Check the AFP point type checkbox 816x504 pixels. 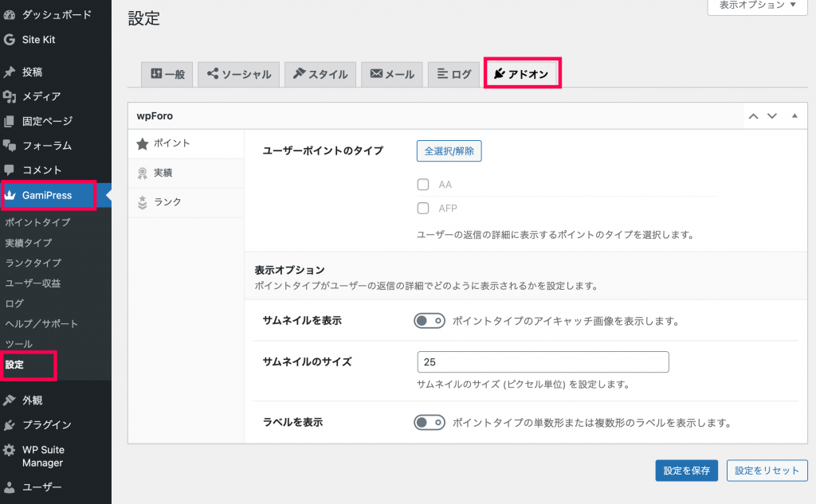[x=423, y=209]
